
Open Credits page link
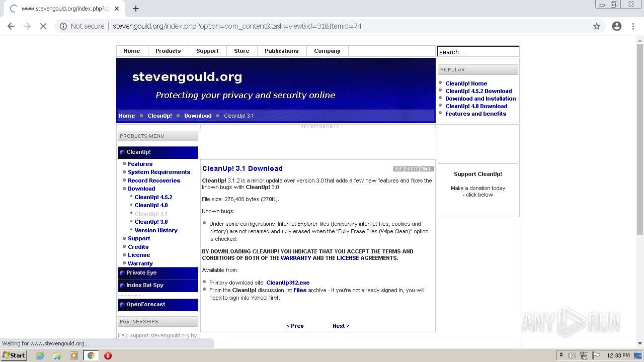[x=138, y=247]
